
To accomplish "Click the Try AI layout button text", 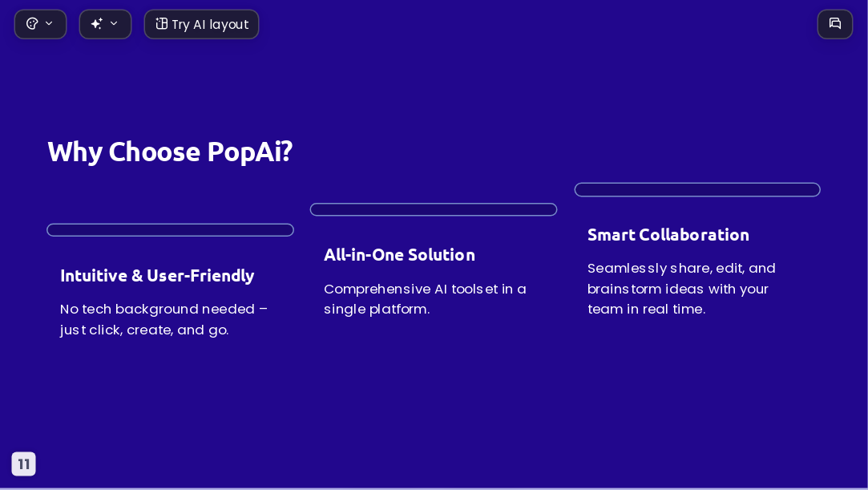I will coord(210,24).
